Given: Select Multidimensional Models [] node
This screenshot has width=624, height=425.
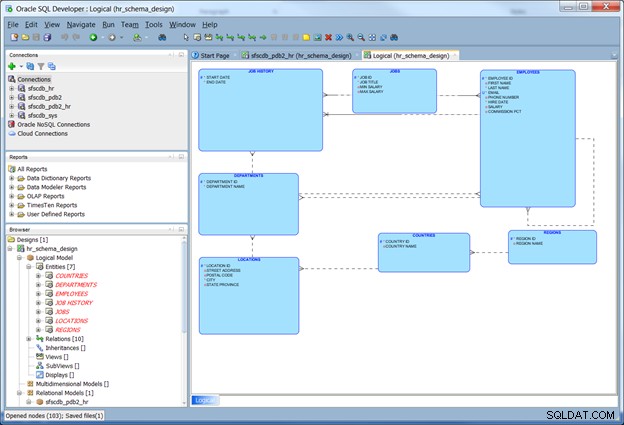Looking at the screenshot, I should (x=72, y=384).
